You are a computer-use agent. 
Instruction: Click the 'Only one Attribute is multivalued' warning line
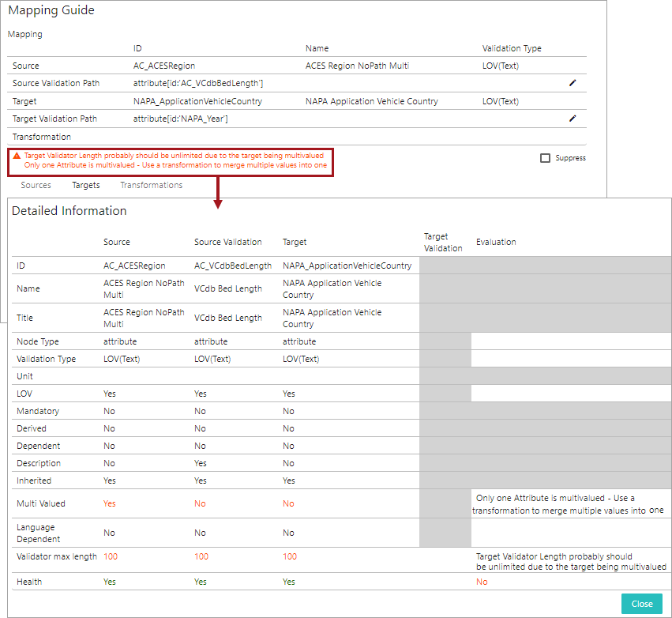[175, 165]
